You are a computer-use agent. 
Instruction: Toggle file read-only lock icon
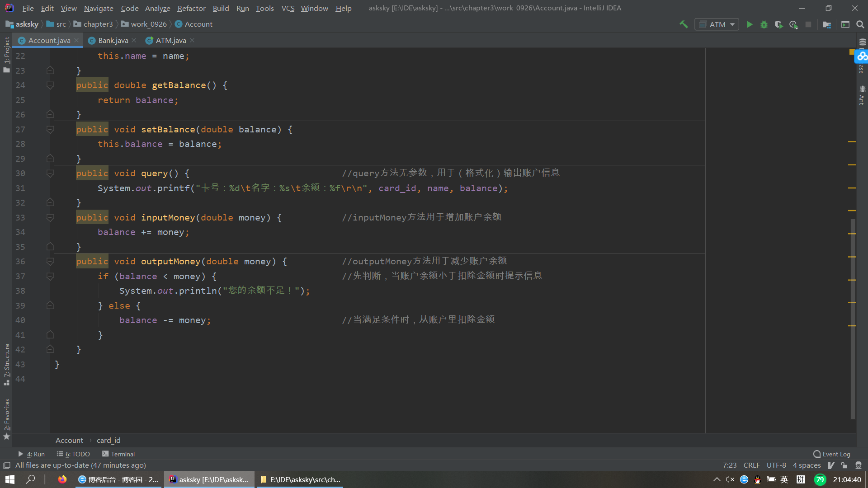click(844, 465)
